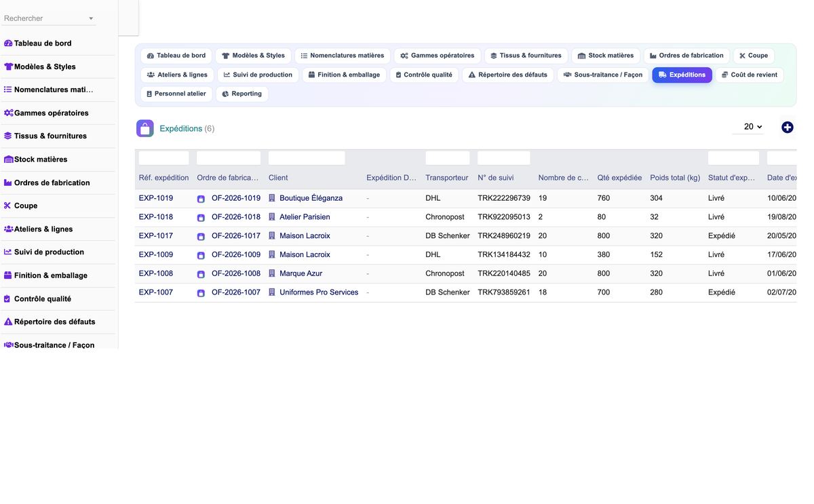Click the Finition & emballage box icon in sidebar
The height and width of the screenshot is (504, 814).
pyautogui.click(x=8, y=275)
